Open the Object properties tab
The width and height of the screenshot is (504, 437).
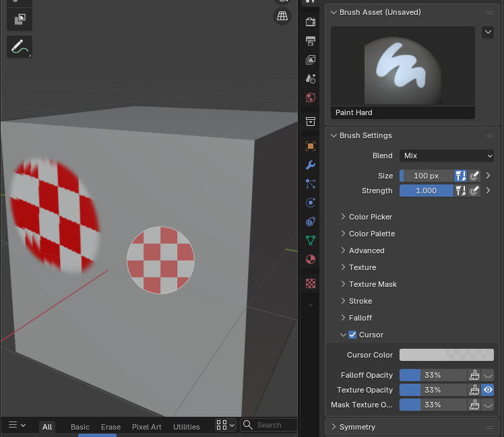(x=311, y=146)
